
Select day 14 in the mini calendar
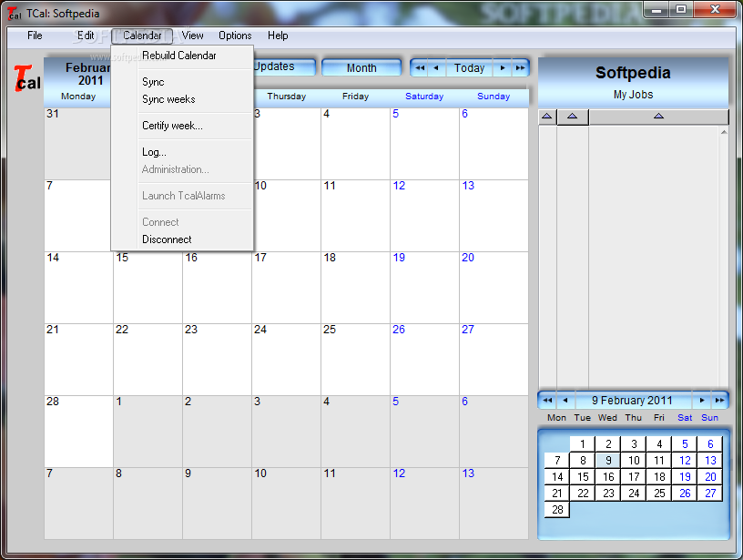[x=557, y=476]
